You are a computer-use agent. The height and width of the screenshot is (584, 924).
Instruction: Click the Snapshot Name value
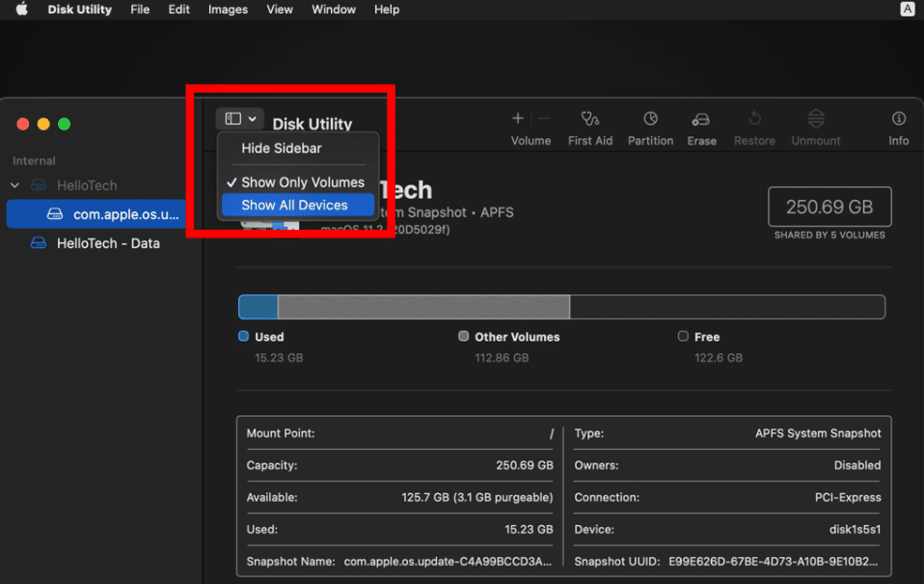[448, 562]
